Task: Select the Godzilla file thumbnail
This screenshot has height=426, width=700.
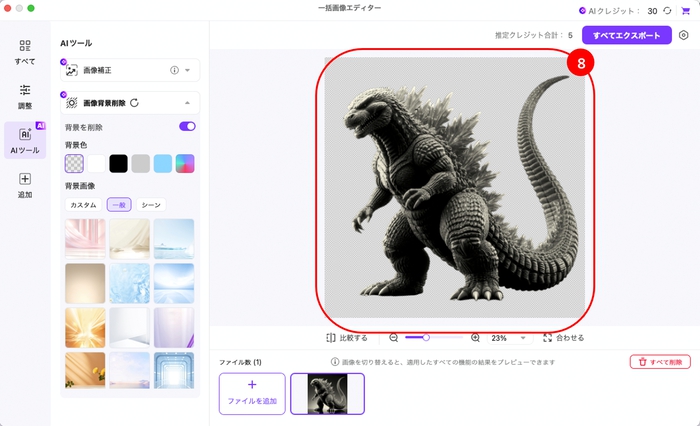Action: (x=328, y=394)
